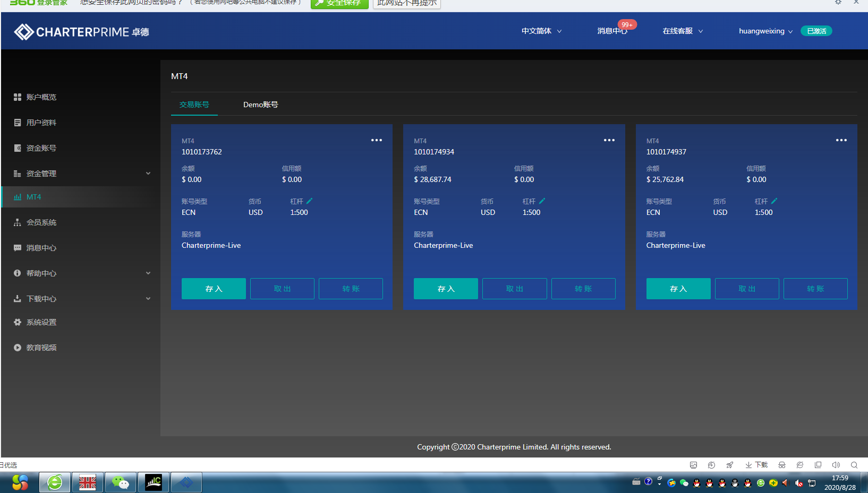The height and width of the screenshot is (493, 868).
Task: Edit leverage for account 1010174937
Action: coord(774,201)
